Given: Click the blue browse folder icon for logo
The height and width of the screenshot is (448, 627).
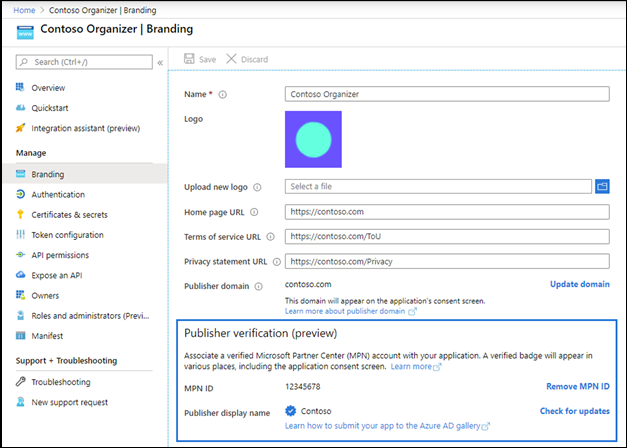Looking at the screenshot, I should (x=602, y=186).
